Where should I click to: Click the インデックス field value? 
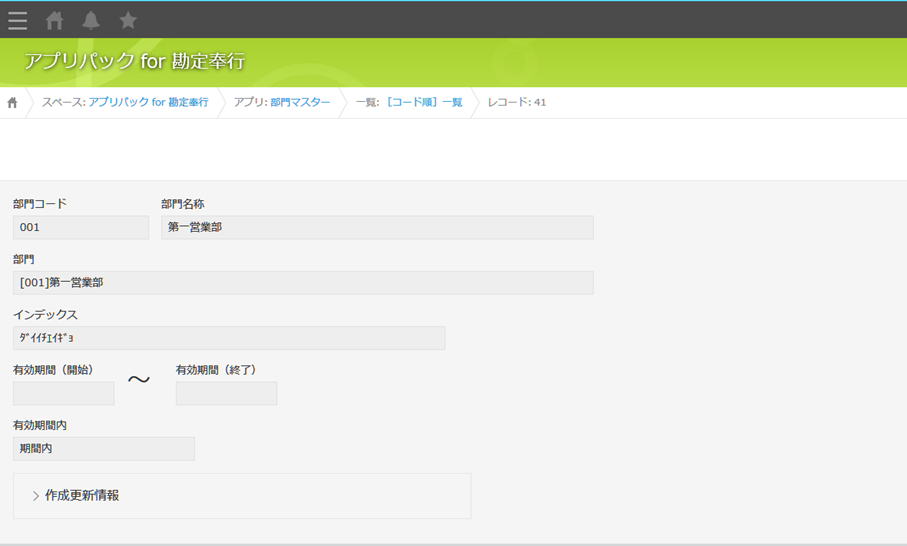229,338
